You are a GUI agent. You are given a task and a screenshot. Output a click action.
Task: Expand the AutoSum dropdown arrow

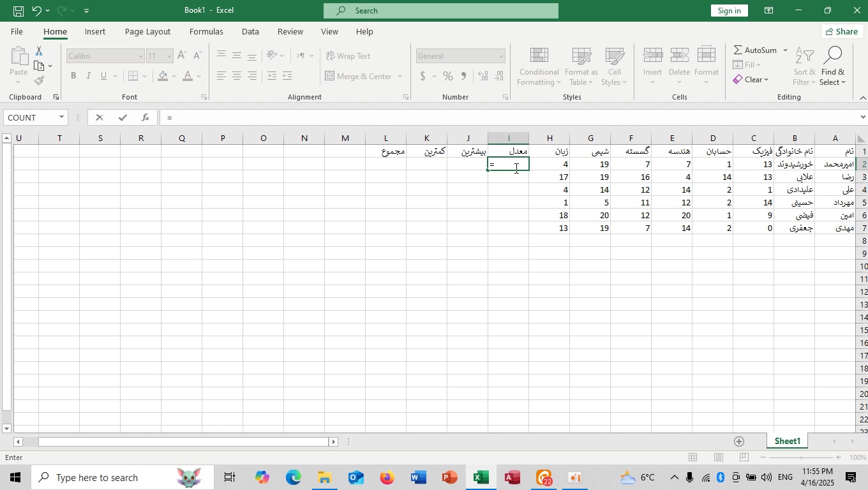pyautogui.click(x=785, y=50)
